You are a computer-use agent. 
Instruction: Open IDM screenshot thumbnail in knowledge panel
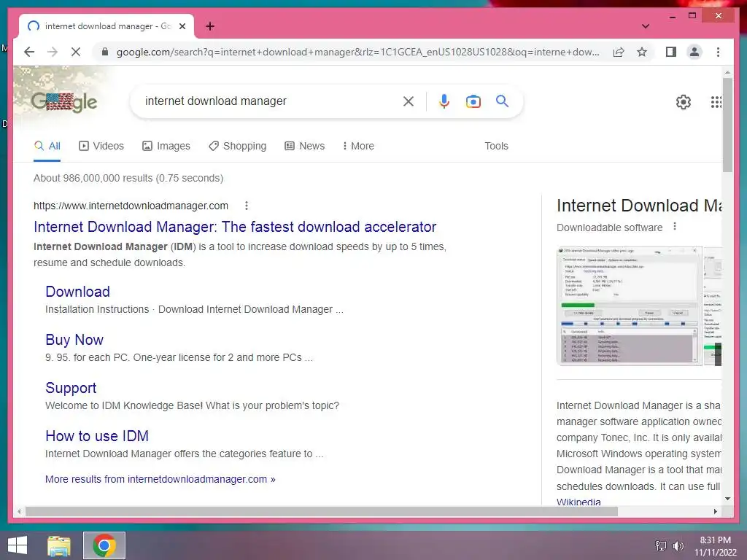pos(629,306)
